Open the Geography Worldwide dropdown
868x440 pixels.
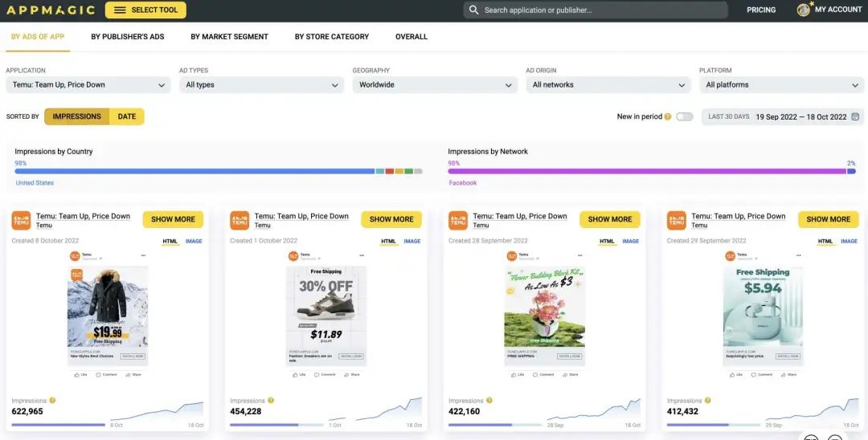click(x=435, y=85)
